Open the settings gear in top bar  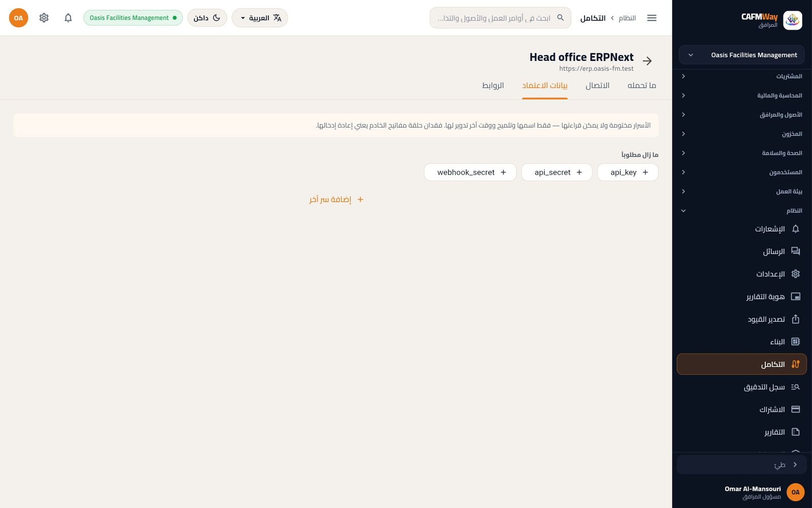click(44, 18)
